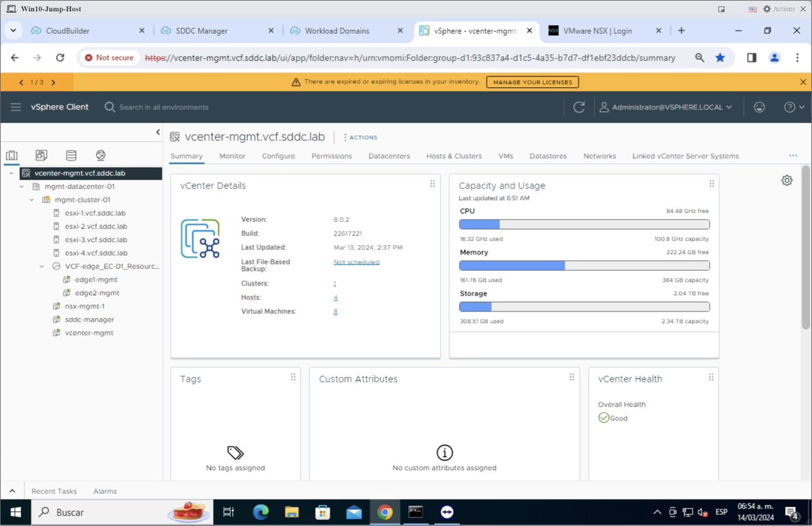Click the Tags card drag handle

pyautogui.click(x=293, y=377)
